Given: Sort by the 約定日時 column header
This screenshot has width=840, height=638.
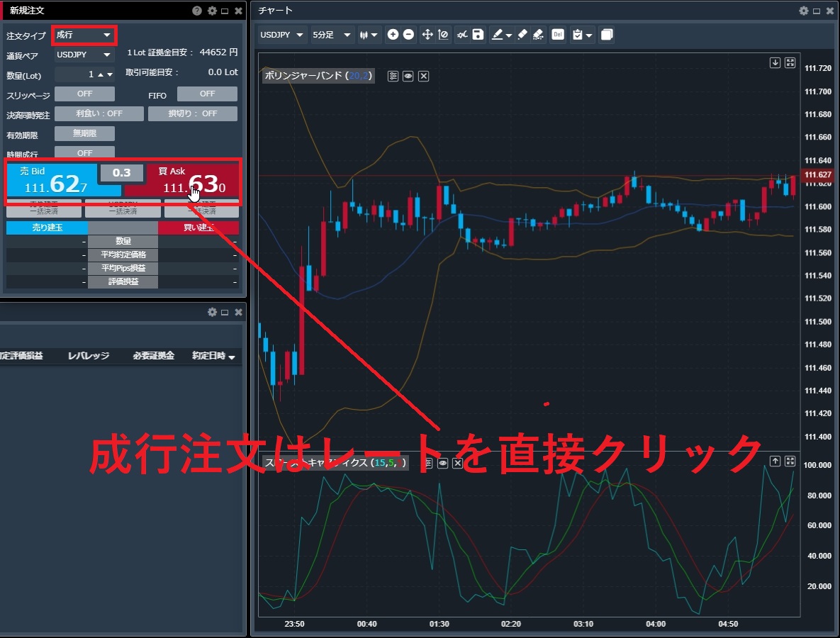Looking at the screenshot, I should pyautogui.click(x=213, y=356).
